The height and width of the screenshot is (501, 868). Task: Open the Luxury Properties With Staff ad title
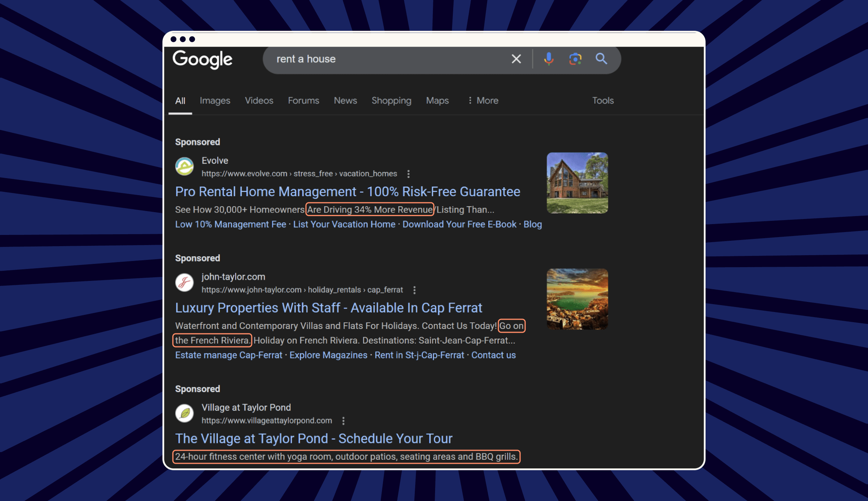[x=328, y=308]
